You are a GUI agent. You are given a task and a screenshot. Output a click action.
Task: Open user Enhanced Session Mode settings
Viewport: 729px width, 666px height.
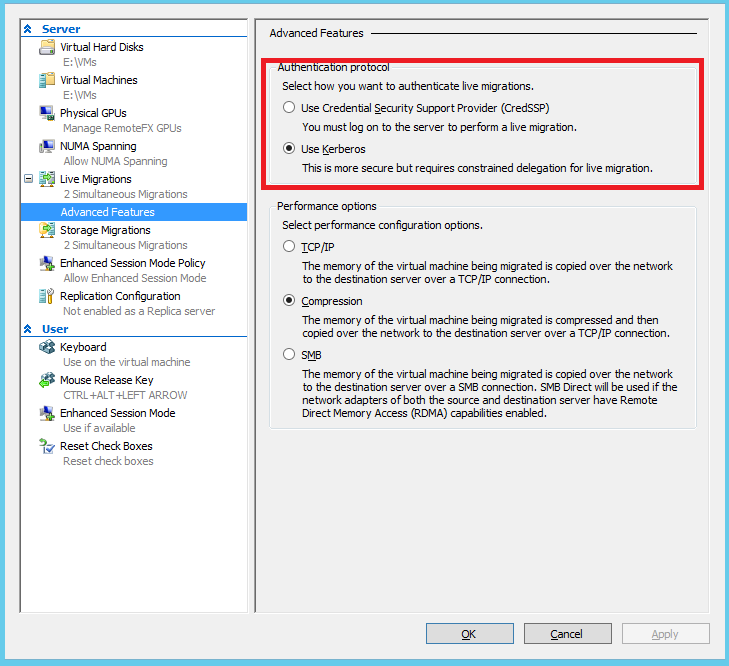point(117,413)
